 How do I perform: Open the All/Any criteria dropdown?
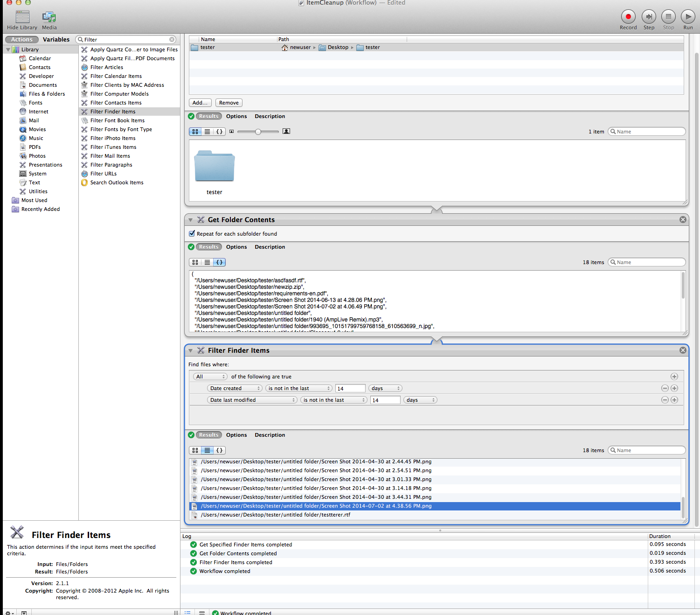(x=210, y=377)
